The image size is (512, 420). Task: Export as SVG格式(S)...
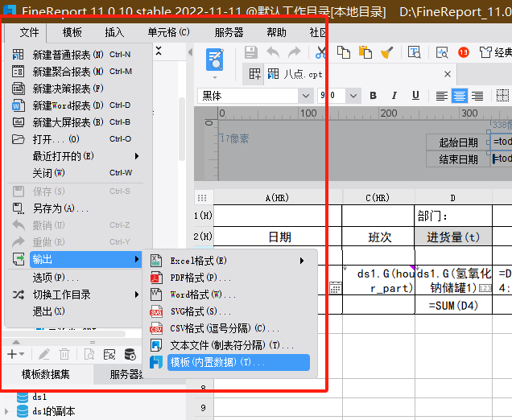click(x=229, y=311)
